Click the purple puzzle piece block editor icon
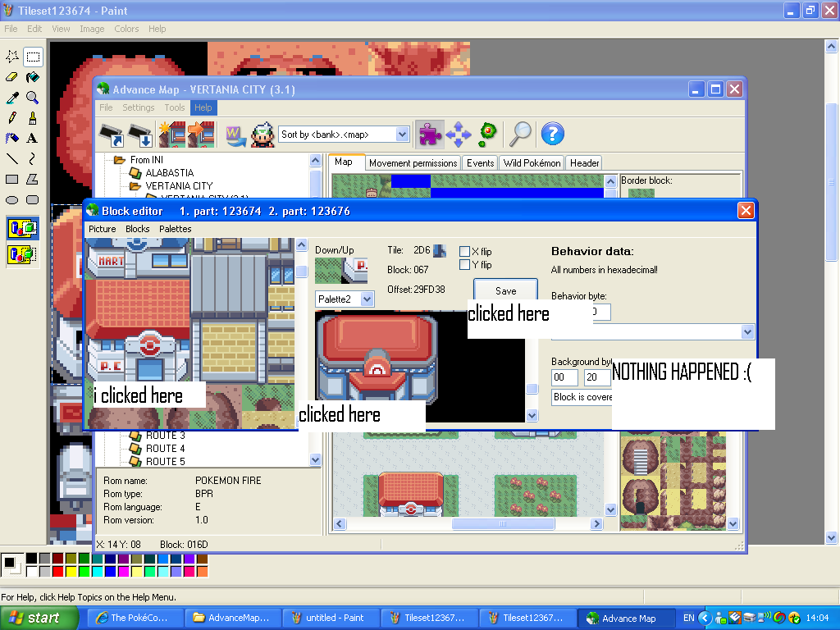This screenshot has width=840, height=630. [430, 133]
